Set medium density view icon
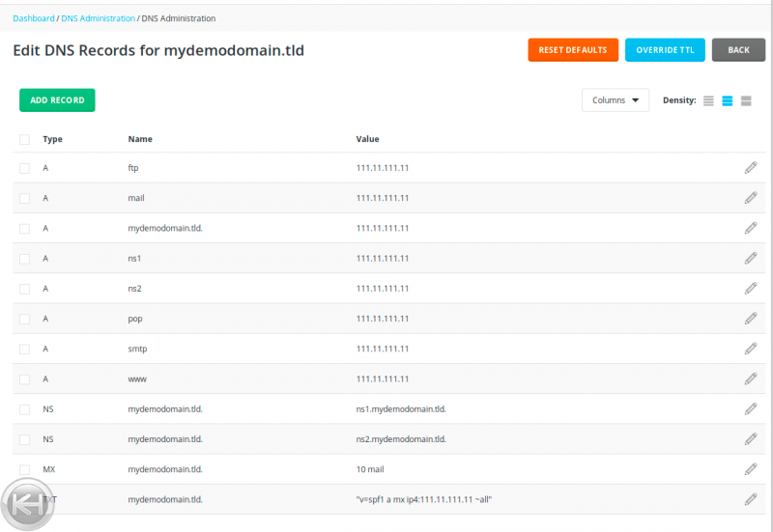The width and height of the screenshot is (773, 532). pyautogui.click(x=728, y=100)
